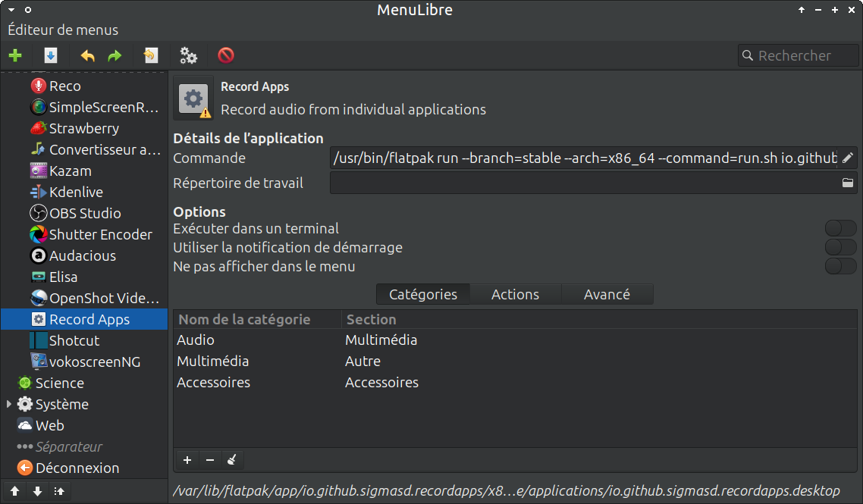Viewport: 863px width, 504px height.
Task: Select Shutter Encoder in the list
Action: click(x=84, y=234)
